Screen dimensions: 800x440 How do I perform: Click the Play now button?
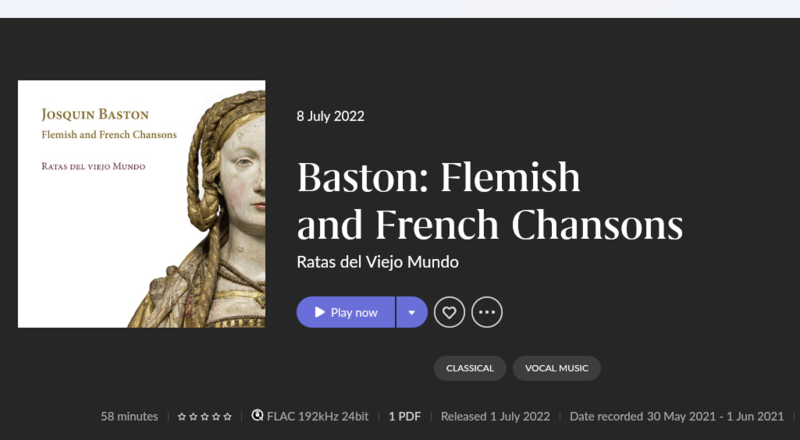(346, 312)
